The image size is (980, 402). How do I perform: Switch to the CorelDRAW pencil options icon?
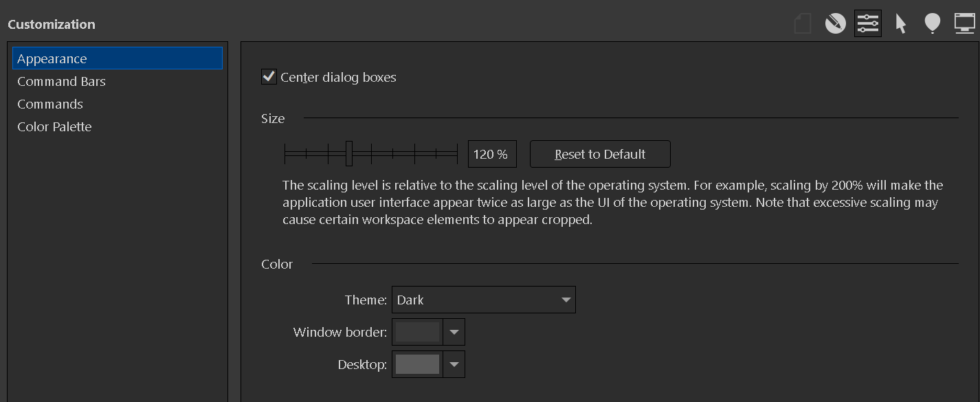(835, 24)
